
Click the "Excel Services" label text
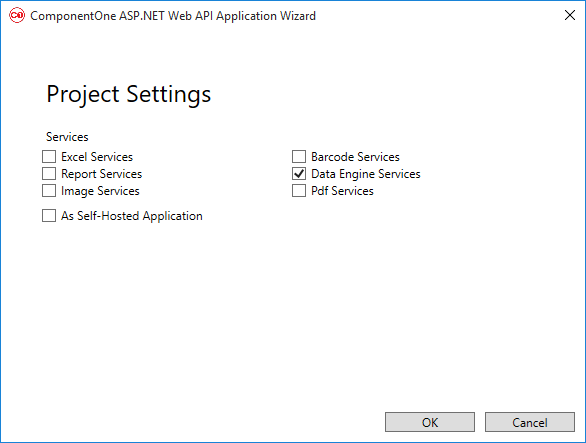tap(97, 157)
